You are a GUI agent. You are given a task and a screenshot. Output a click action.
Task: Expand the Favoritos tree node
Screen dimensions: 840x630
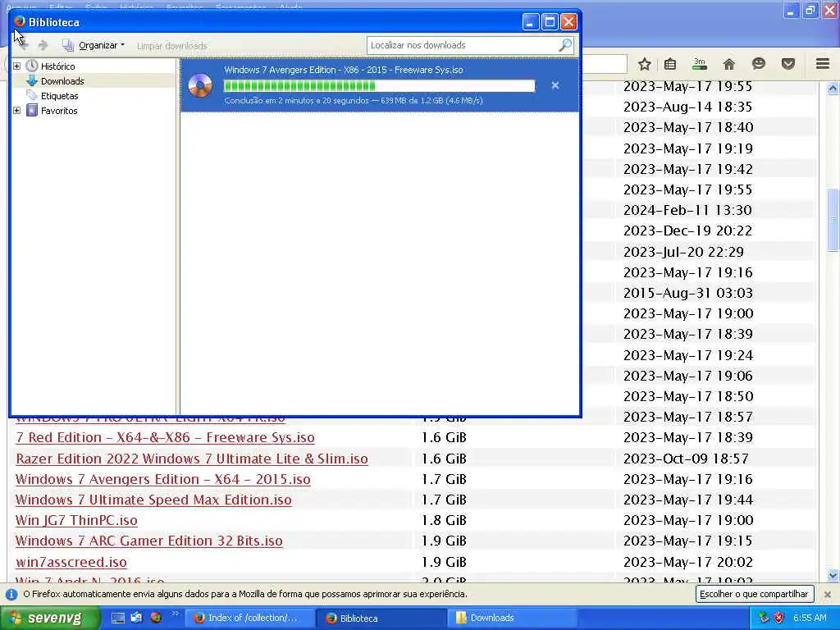point(16,111)
